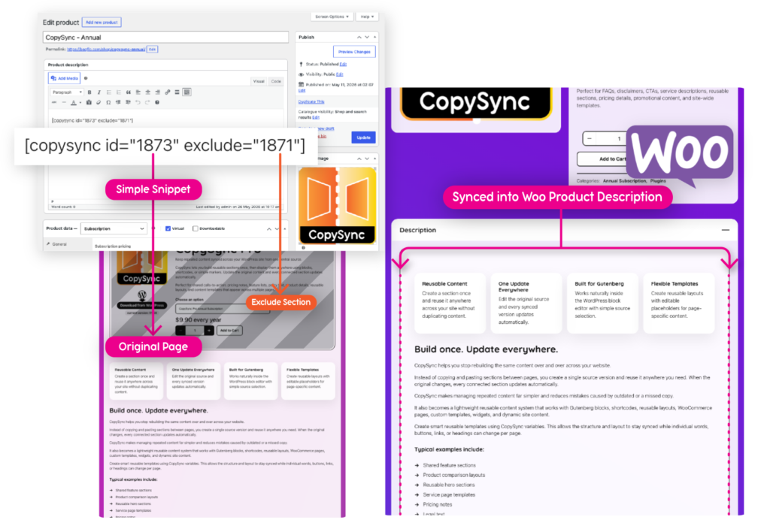Redo the last editor change
The image size is (770, 532).
[147, 103]
